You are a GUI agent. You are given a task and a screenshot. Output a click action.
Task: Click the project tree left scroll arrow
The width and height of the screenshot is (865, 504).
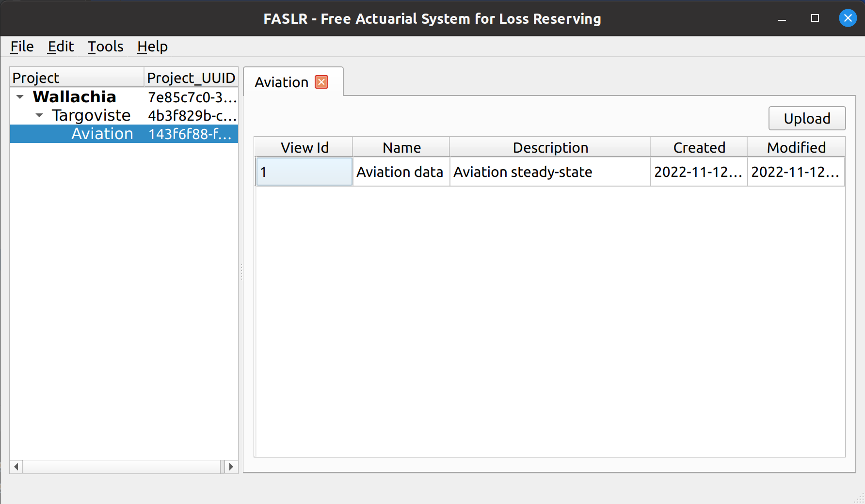click(16, 467)
